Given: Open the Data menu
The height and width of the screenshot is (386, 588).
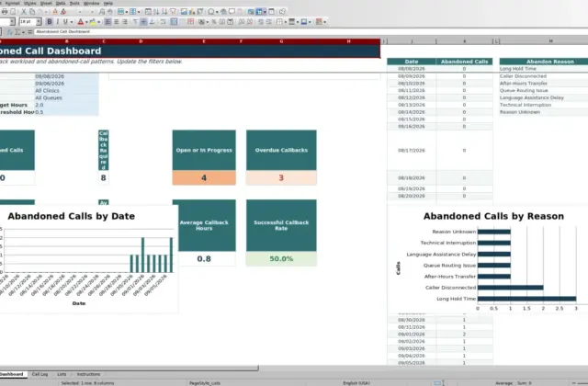Looking at the screenshot, I should (61, 3).
